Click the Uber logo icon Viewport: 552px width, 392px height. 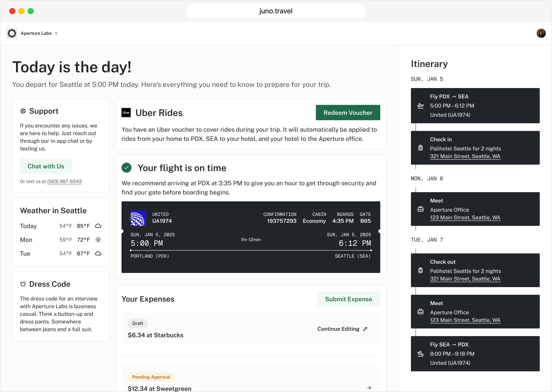(x=126, y=113)
